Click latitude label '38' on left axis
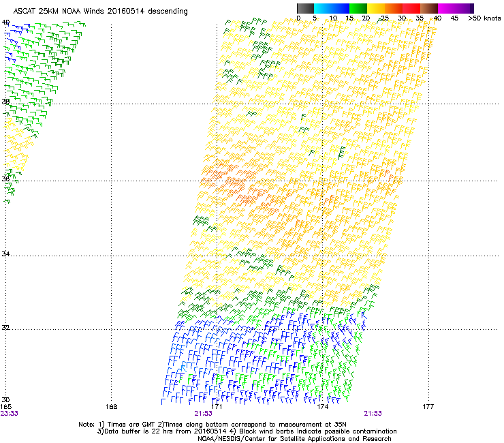504x443 pixels. pos(5,102)
